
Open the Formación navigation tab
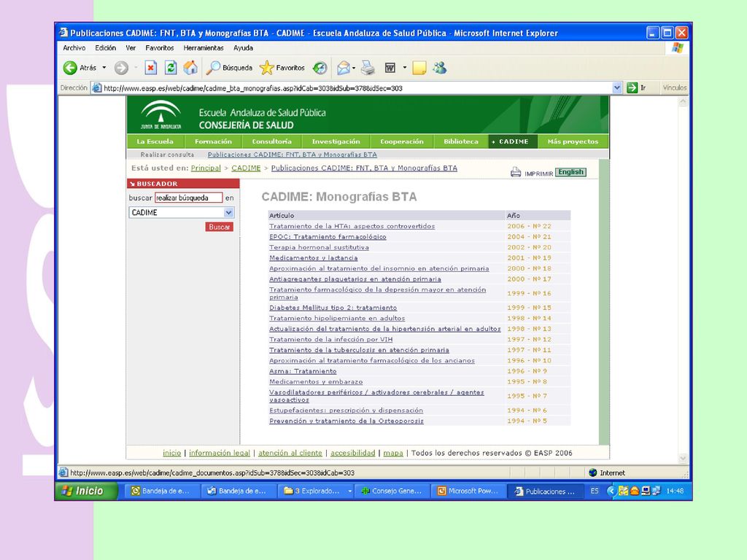213,141
